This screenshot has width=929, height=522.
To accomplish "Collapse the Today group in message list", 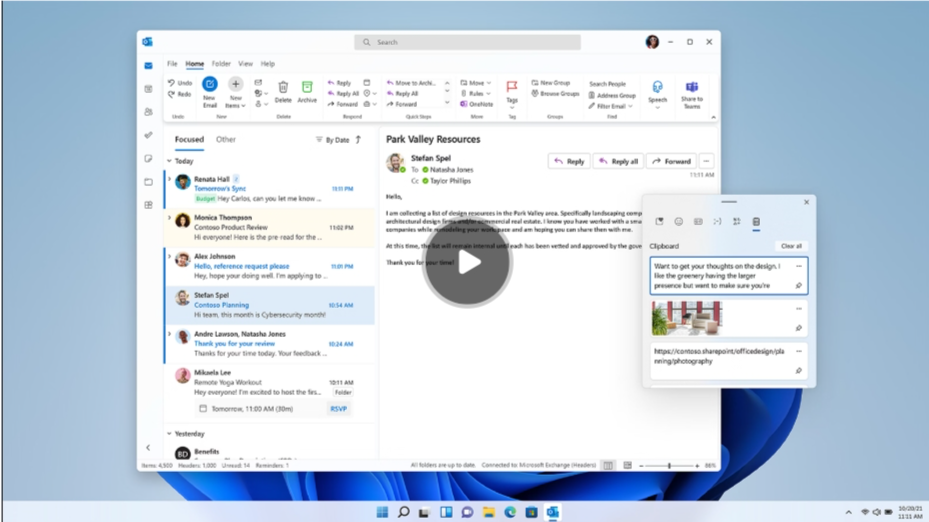I will click(x=170, y=161).
